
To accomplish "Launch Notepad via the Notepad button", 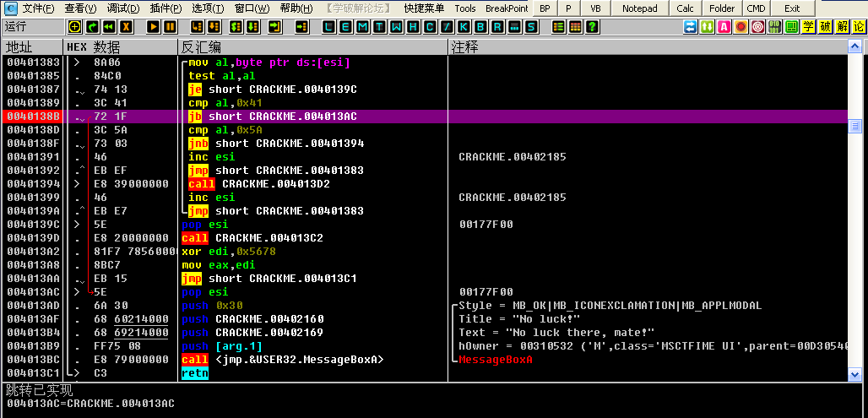I will click(640, 8).
